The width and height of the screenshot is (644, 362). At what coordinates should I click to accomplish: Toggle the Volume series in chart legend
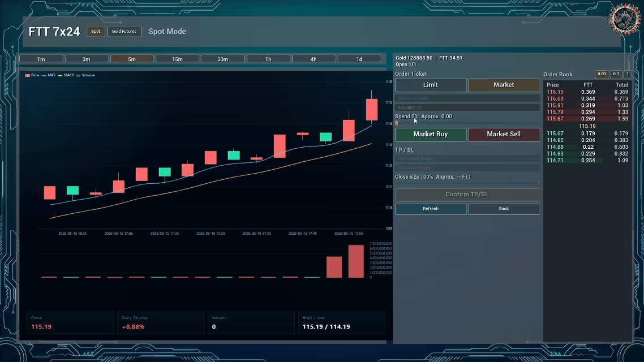pyautogui.click(x=85, y=76)
